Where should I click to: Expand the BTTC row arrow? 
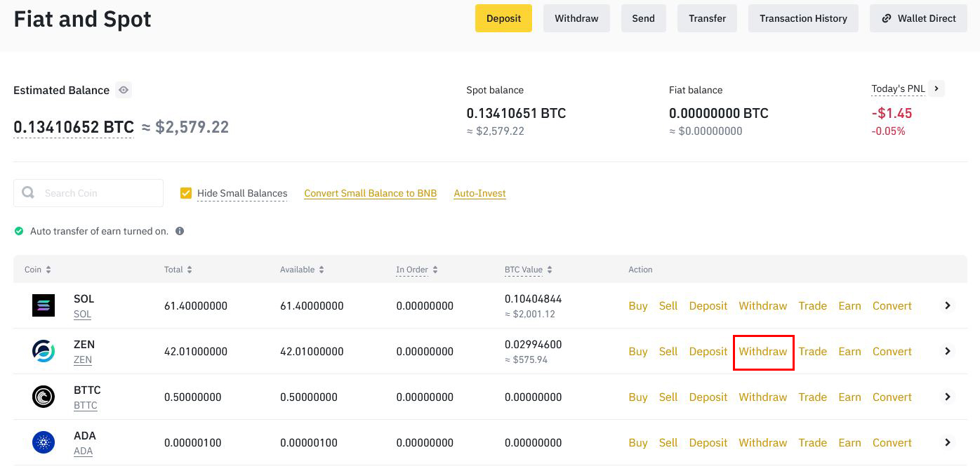pyautogui.click(x=947, y=397)
